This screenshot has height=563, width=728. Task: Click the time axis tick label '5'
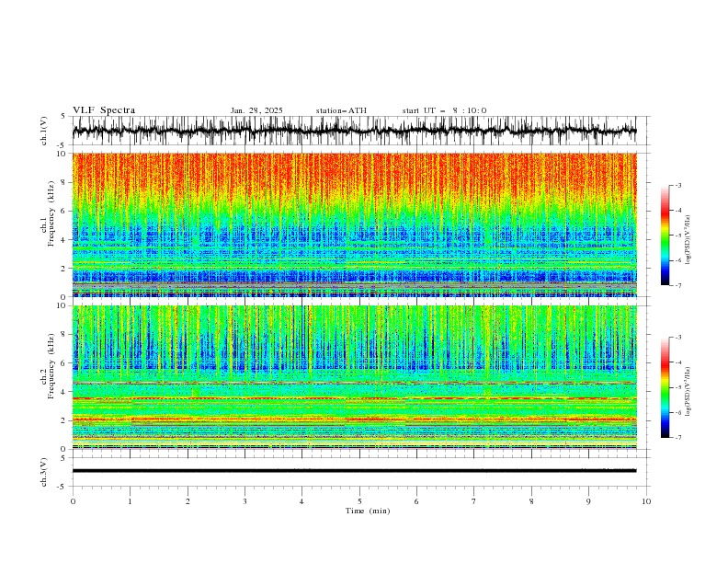[x=359, y=501]
